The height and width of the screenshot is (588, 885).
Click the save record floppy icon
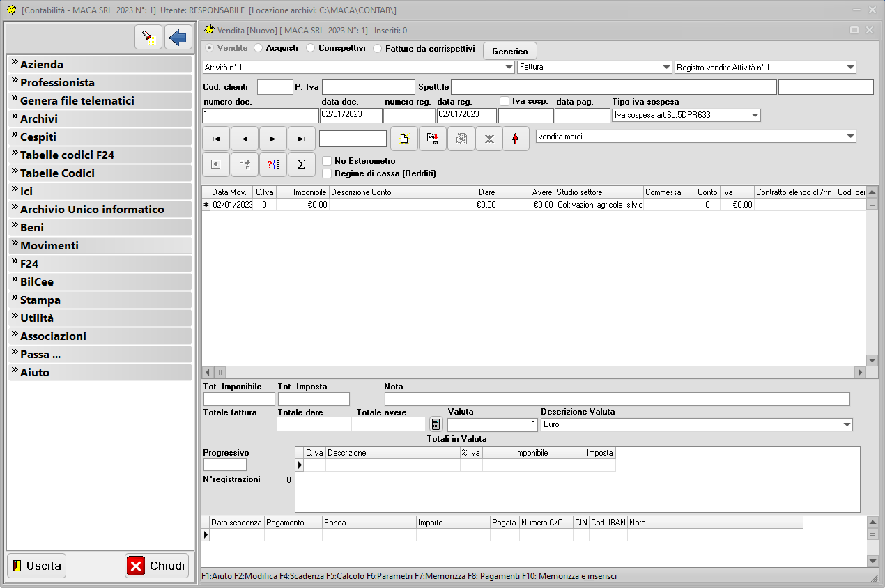[x=433, y=139]
